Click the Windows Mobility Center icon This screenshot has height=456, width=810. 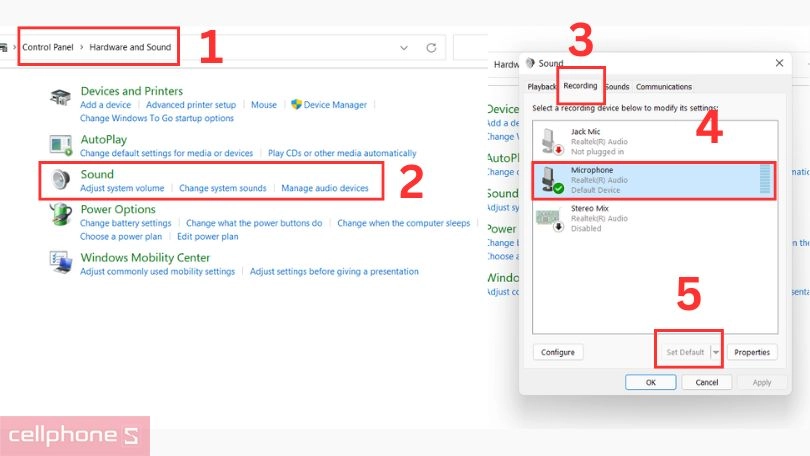tap(62, 263)
